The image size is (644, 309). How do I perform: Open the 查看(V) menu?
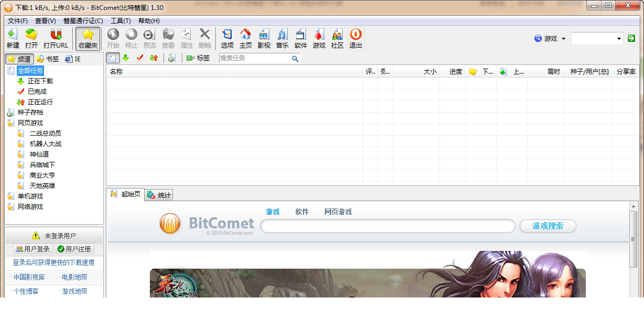[x=46, y=21]
